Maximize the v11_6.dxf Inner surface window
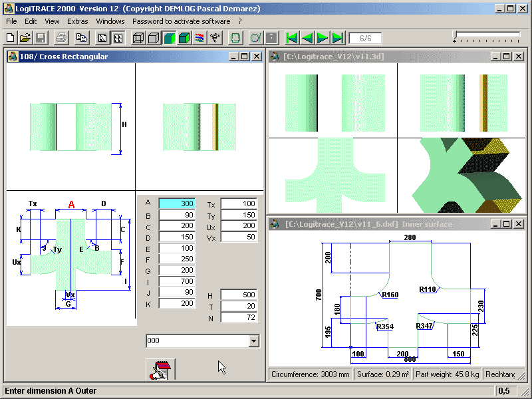This screenshot has height=399, width=532. [507, 224]
